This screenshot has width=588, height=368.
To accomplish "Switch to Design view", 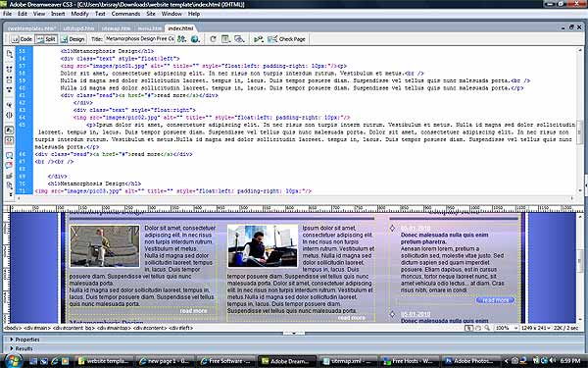I will [x=73, y=39].
